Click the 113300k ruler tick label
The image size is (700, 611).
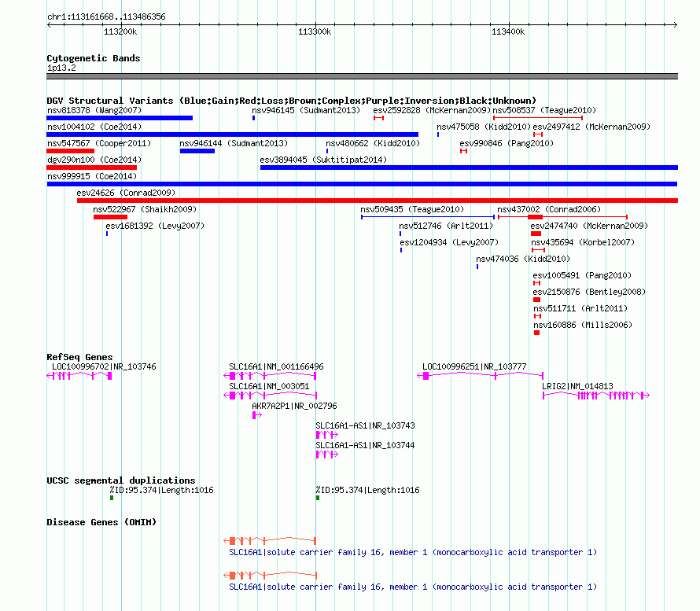315,31
